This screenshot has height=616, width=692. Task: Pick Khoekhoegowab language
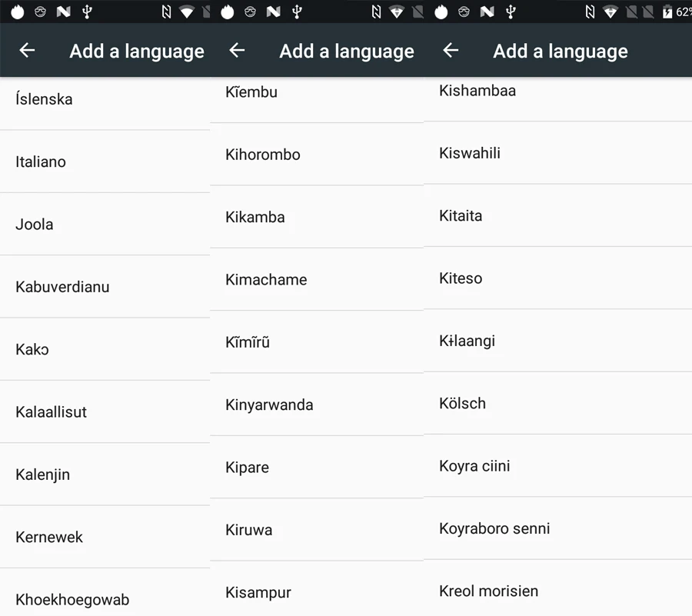coord(105,593)
